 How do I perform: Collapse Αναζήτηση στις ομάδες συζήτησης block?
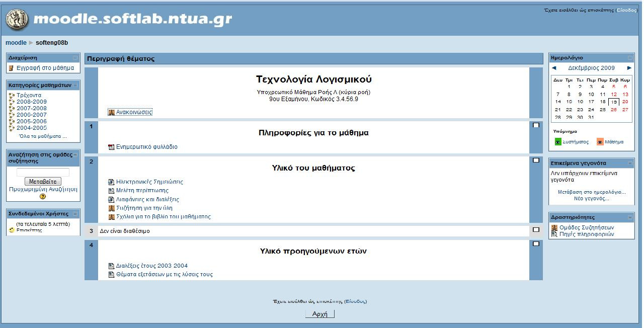[75, 155]
